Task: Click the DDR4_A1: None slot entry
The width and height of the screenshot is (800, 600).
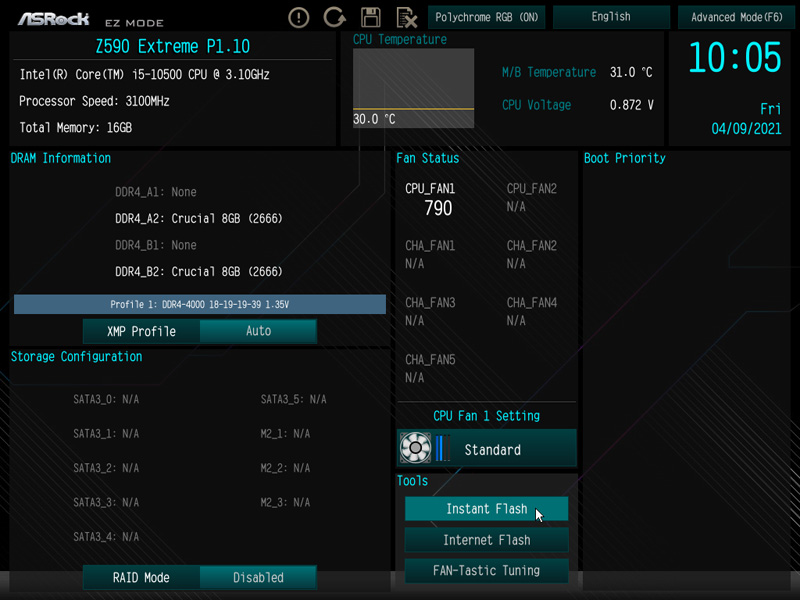Action: click(156, 192)
